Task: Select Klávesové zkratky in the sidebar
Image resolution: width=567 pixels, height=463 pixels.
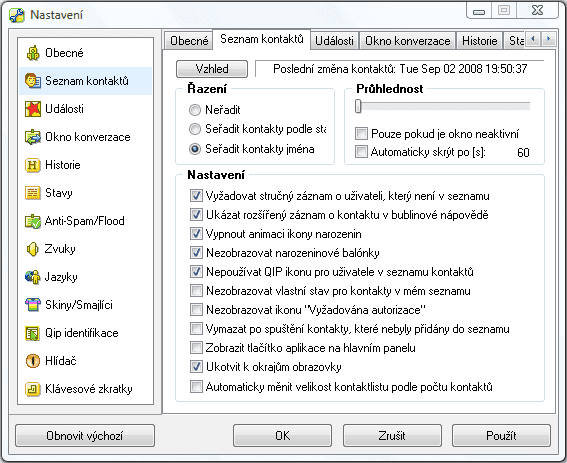Action: (x=86, y=389)
